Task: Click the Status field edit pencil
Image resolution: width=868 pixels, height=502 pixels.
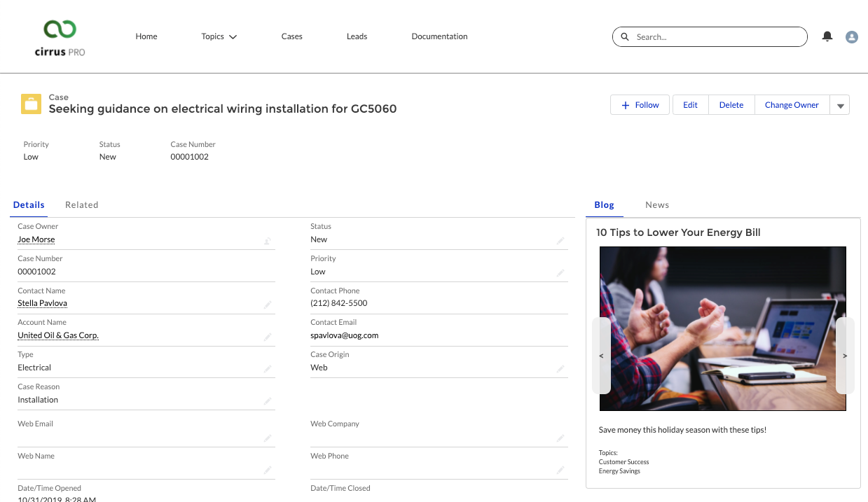Action: click(x=560, y=241)
